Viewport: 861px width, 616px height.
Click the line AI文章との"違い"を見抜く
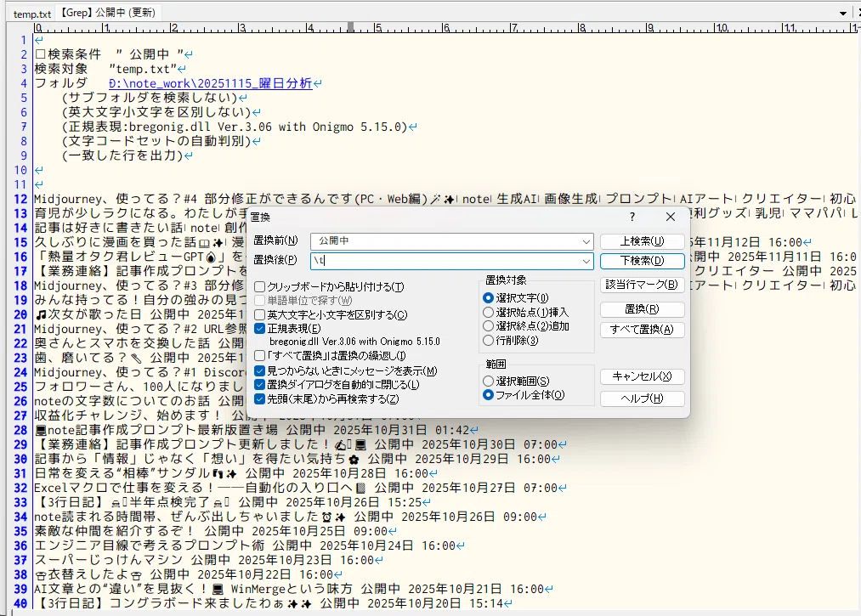pos(293,589)
